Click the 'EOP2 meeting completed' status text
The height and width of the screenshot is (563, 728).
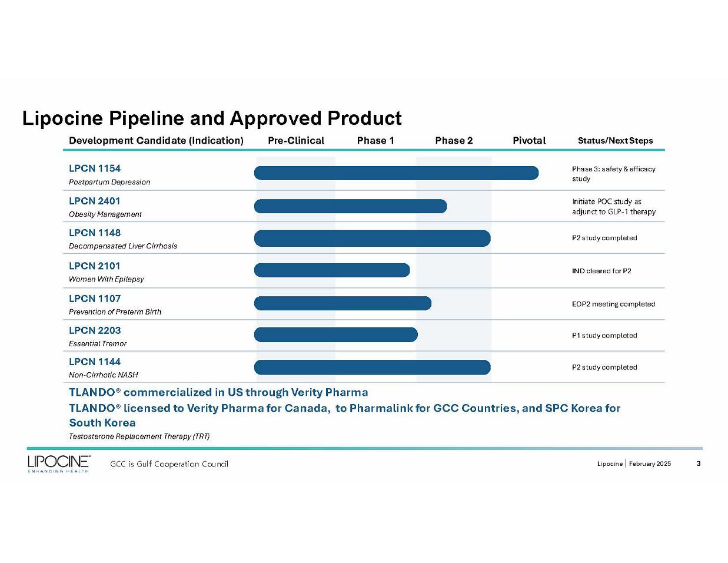coord(613,304)
